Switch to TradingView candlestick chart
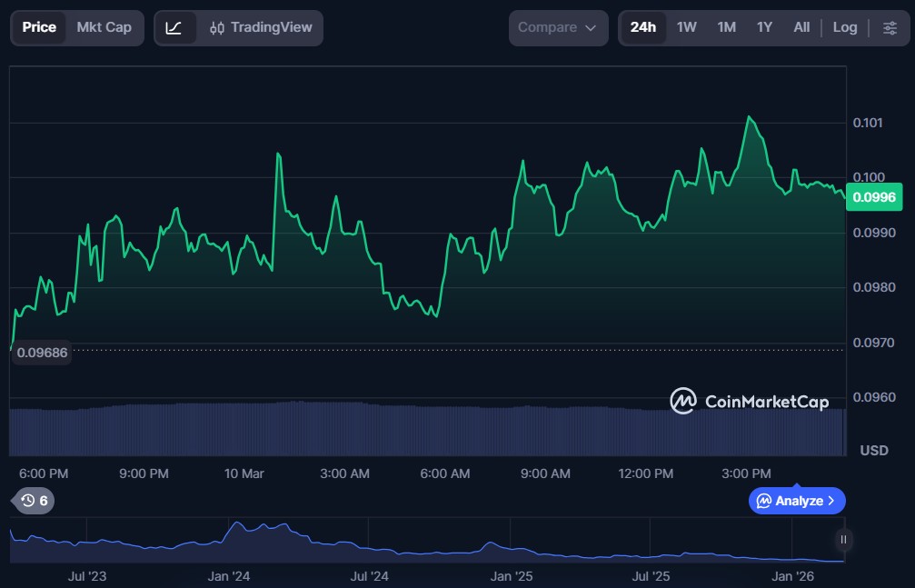Screen dimensions: 915x588 (262, 28)
